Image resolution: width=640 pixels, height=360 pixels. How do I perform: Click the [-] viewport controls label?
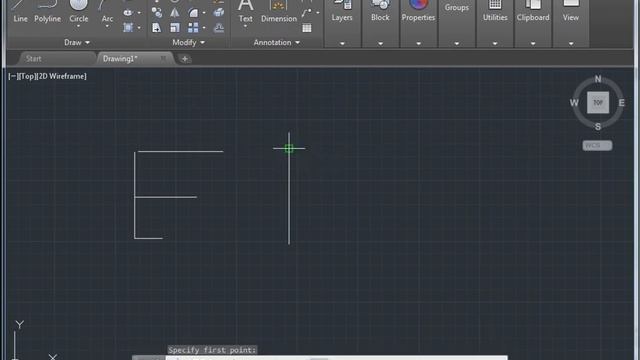[x=13, y=76]
